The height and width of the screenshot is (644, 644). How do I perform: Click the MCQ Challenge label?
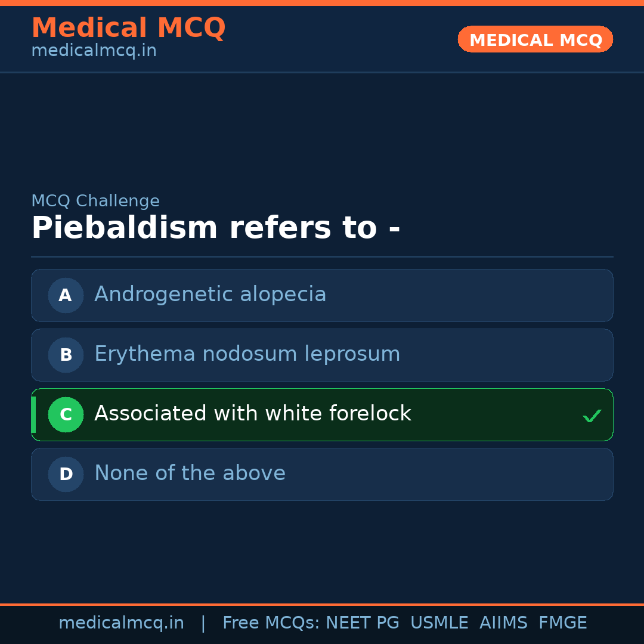point(95,201)
